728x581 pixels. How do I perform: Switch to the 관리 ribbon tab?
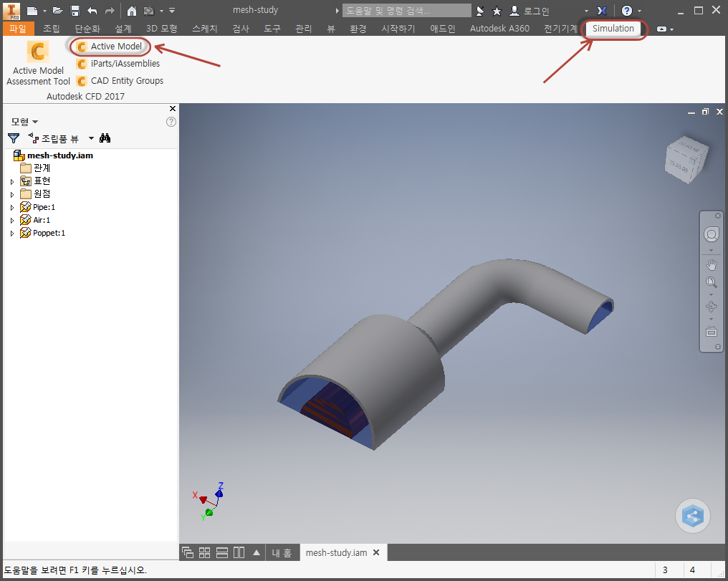(304, 29)
